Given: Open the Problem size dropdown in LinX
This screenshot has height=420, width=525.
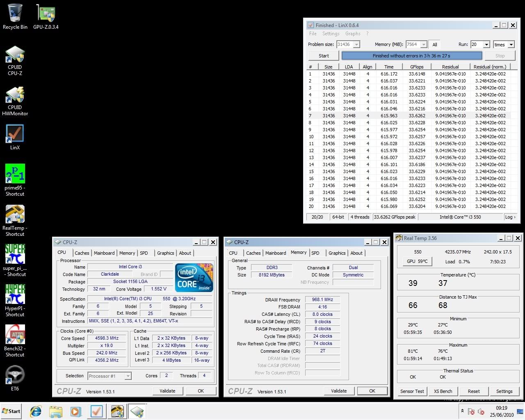Looking at the screenshot, I should (356, 44).
